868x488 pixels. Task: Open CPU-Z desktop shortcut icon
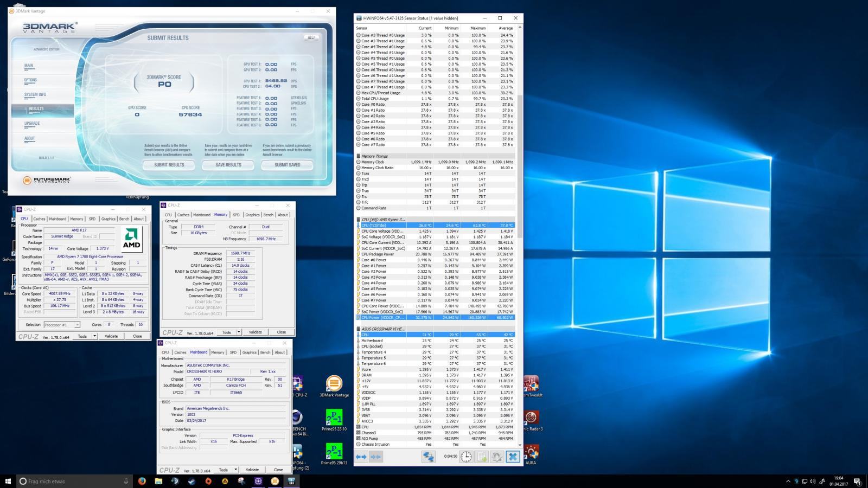click(x=298, y=387)
